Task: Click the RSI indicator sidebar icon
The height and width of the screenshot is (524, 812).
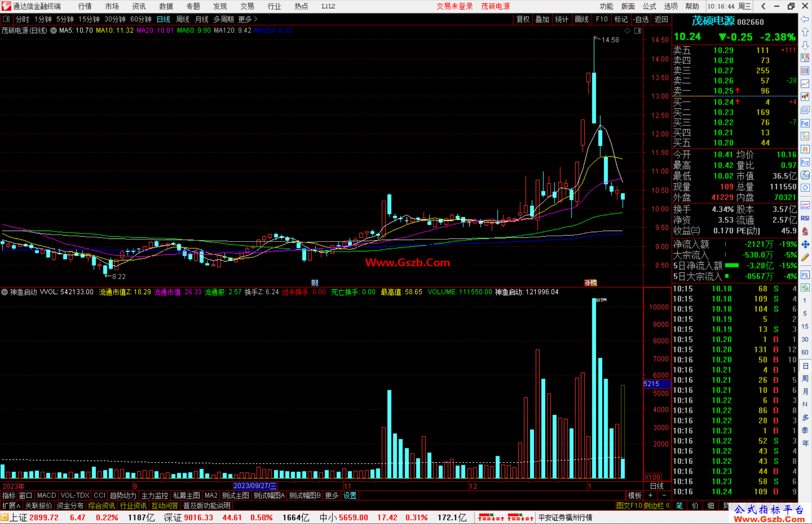Action: pos(805,218)
